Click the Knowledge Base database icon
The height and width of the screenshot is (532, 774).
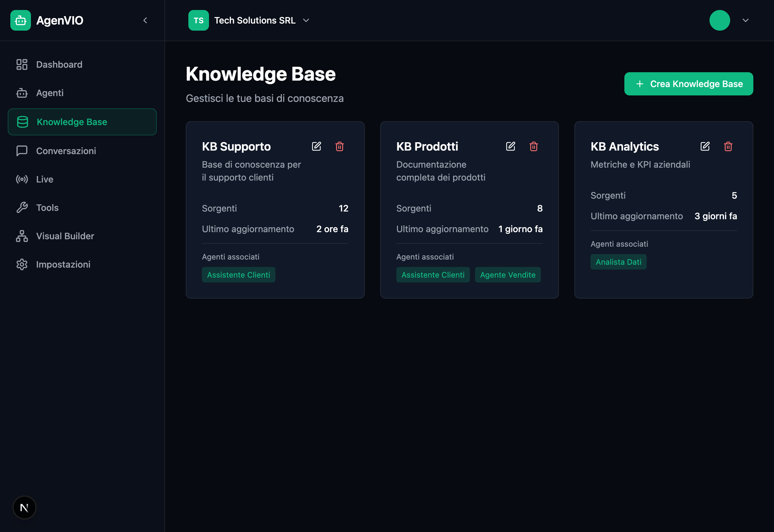[x=22, y=122]
